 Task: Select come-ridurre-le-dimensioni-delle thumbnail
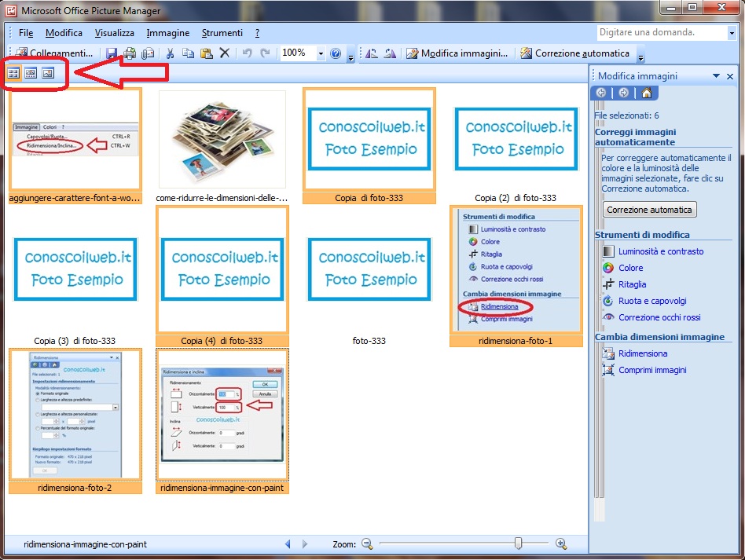coord(222,146)
